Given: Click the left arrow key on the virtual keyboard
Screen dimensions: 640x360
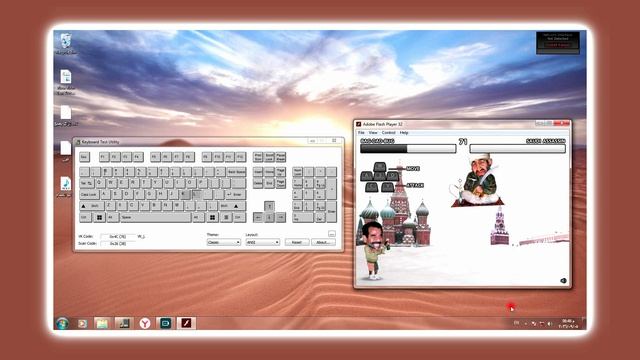Looking at the screenshot, I should click(258, 218).
